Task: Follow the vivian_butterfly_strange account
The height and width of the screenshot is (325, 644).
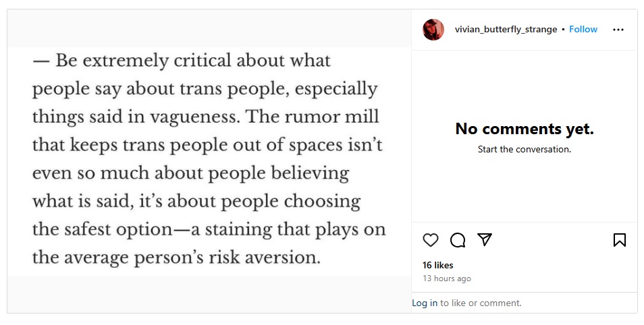Action: pos(583,30)
